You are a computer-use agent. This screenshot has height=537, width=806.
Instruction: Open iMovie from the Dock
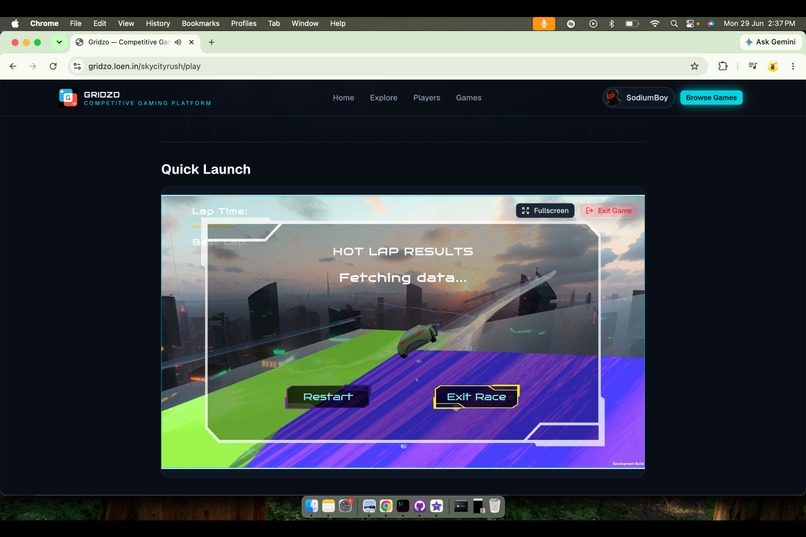436,506
